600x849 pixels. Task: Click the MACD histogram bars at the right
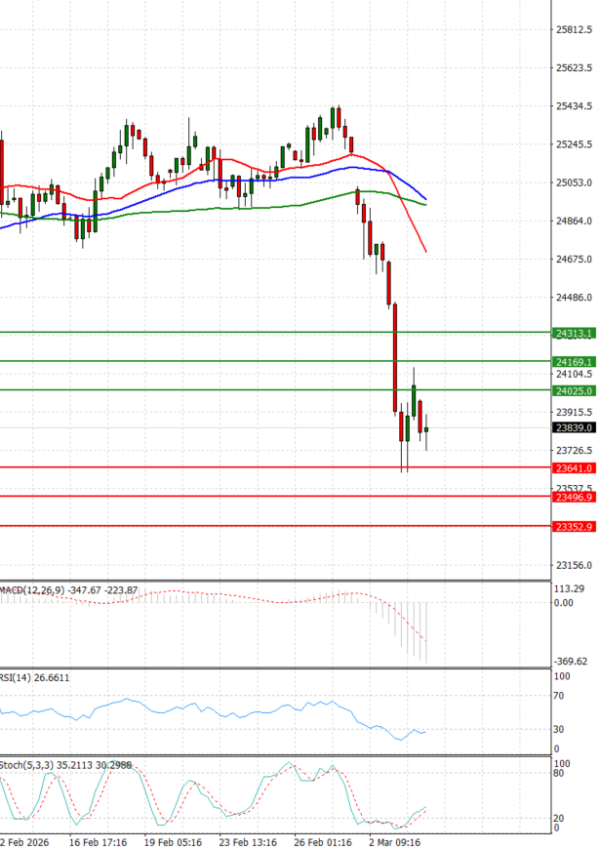(x=410, y=630)
